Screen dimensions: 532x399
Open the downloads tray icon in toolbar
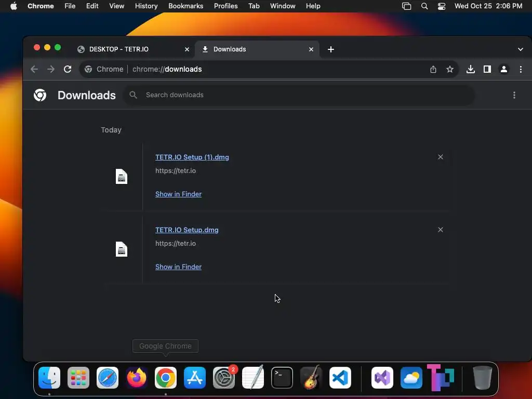471,69
